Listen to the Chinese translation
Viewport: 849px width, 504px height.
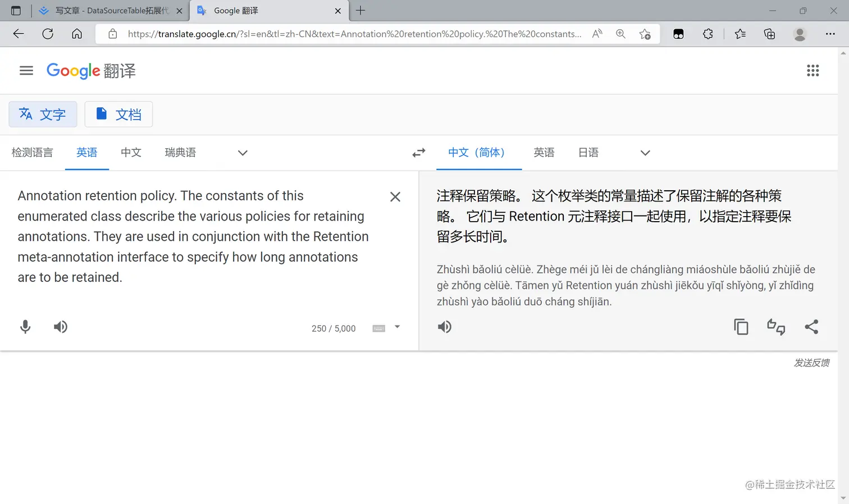coord(445,327)
